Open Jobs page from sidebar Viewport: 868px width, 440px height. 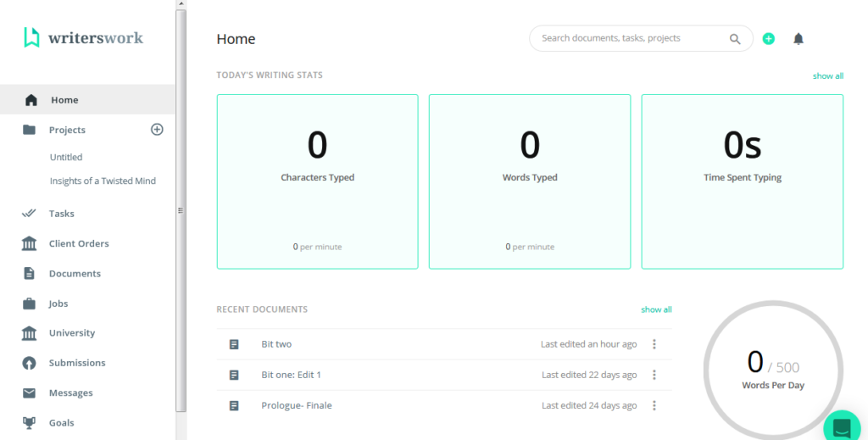click(x=58, y=304)
